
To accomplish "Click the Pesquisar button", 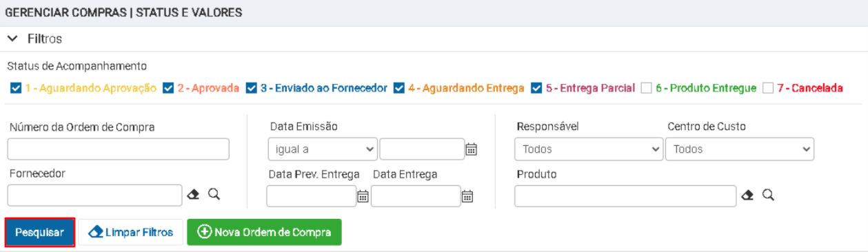I will [40, 233].
